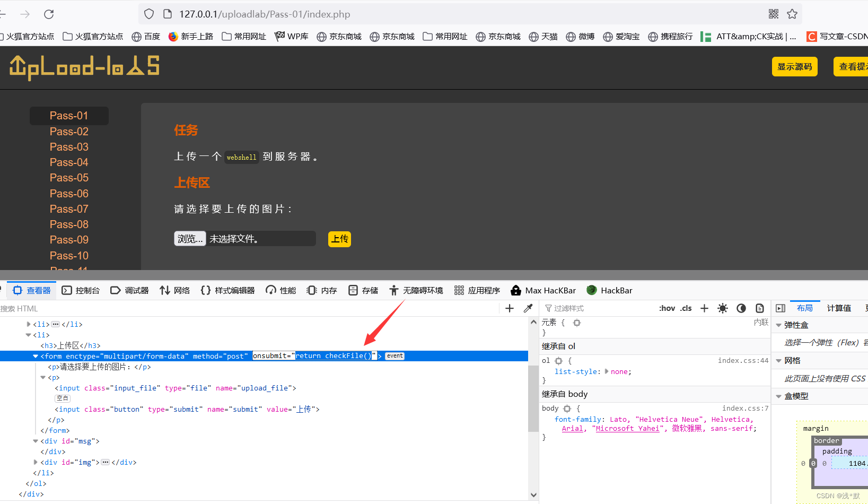Open the 存储 storage tab
This screenshot has height=504, width=868.
coord(363,290)
